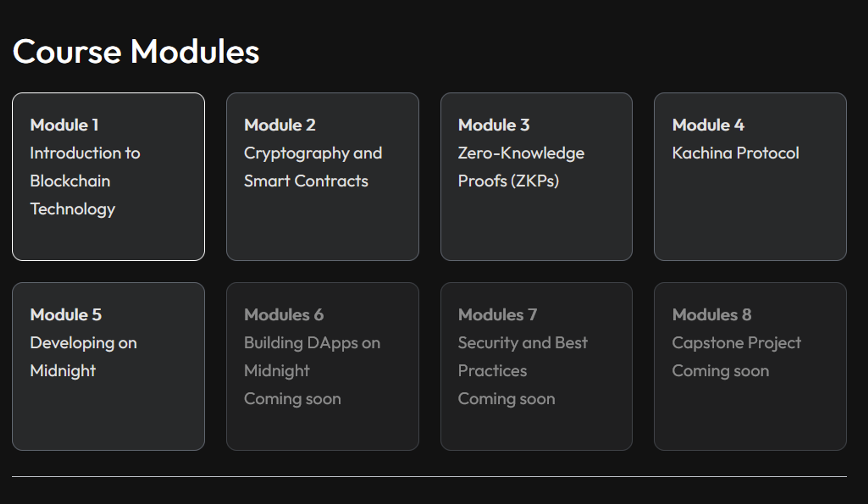Screen dimensions: 868x504
Task: Open the Module 5 card
Action: [108, 366]
